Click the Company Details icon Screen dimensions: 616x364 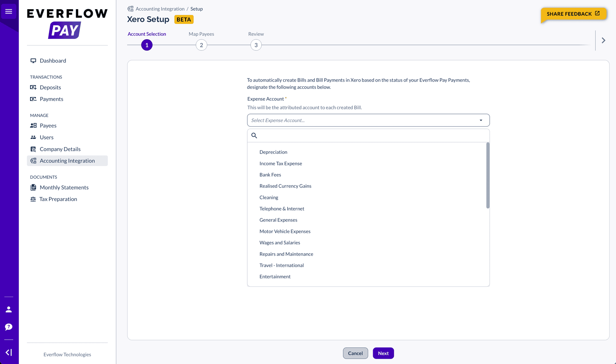coord(33,149)
